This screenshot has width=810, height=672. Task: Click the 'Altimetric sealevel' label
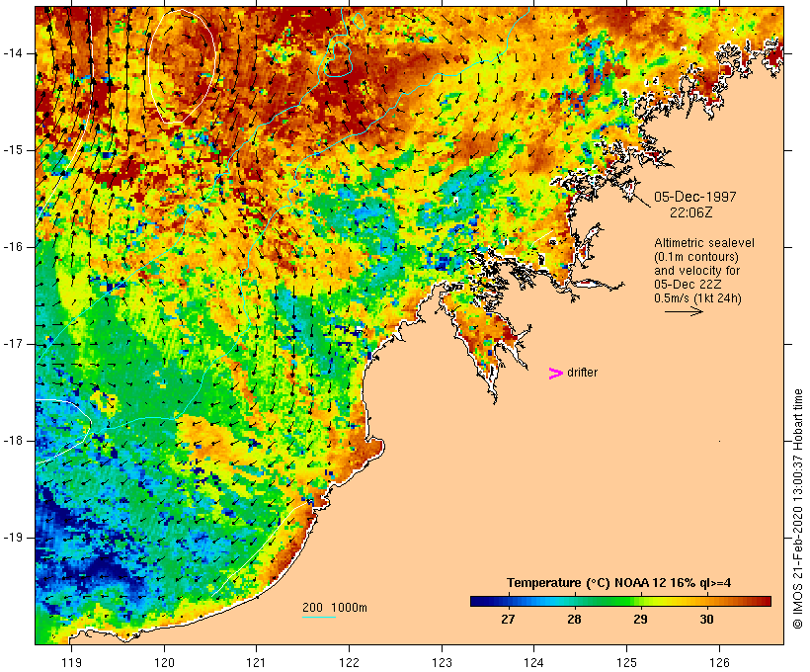[704, 243]
